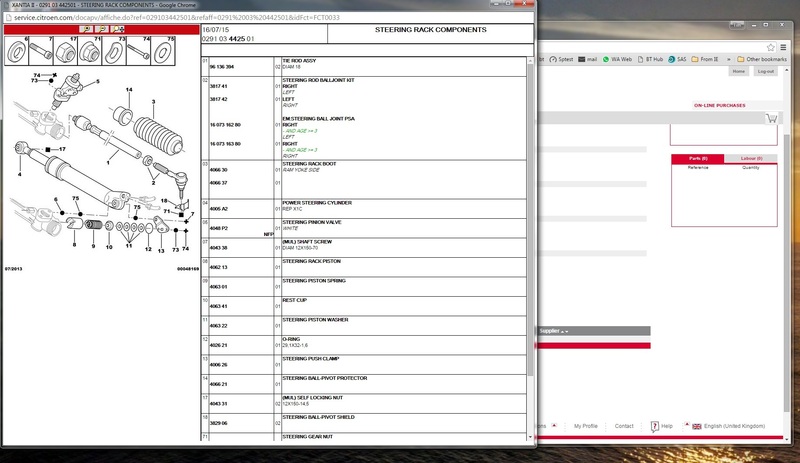The width and height of the screenshot is (800, 463).
Task: Click the TIE ROD ASSY row title
Action: [x=299, y=61]
